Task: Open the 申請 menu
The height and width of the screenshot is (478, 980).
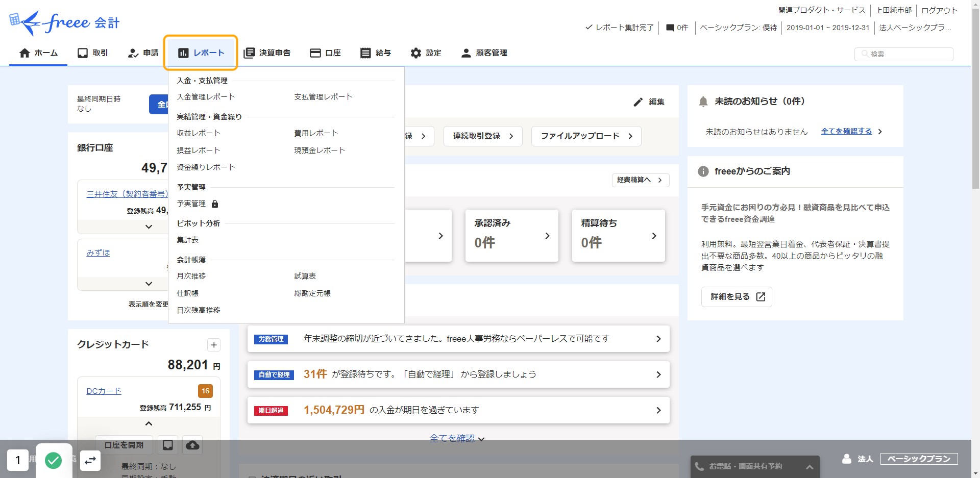Action: tap(143, 53)
